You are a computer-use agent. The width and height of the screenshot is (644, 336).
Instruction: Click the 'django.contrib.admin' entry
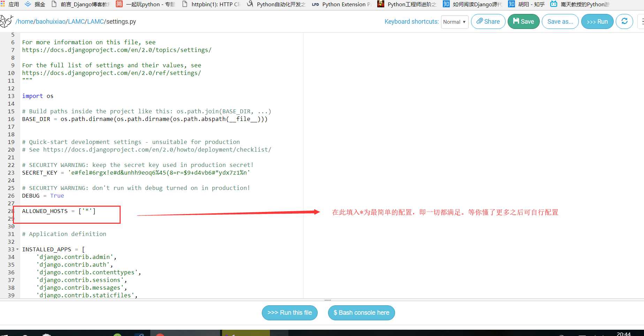click(76, 257)
